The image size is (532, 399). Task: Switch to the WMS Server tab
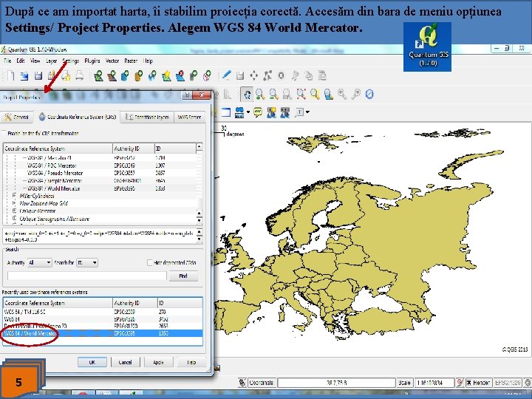point(189,117)
